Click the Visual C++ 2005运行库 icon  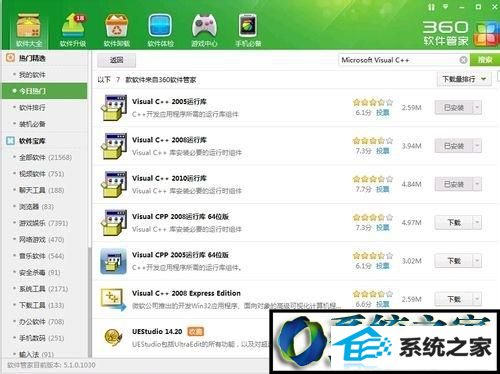point(114,107)
